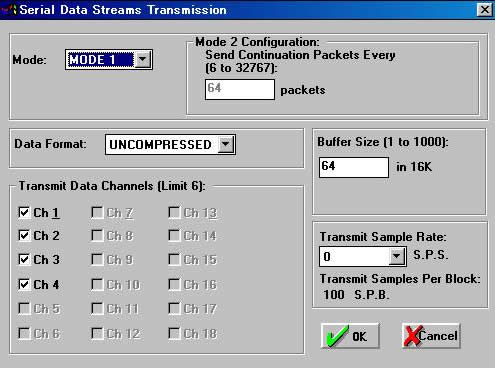
Task: Click the 'S.P.S.' units label
Action: 431,255
